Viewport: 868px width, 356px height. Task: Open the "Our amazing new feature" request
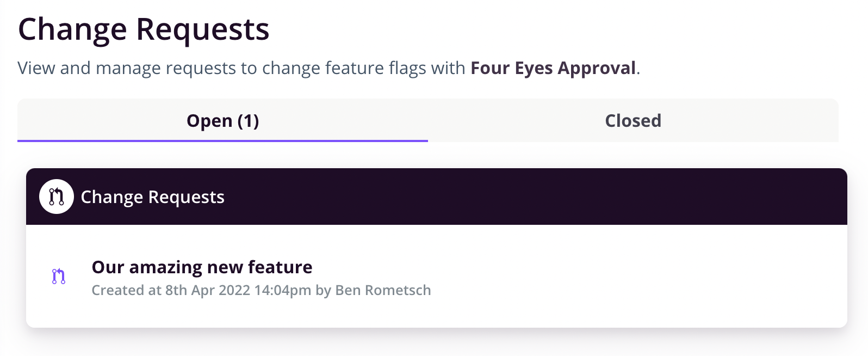(x=202, y=267)
